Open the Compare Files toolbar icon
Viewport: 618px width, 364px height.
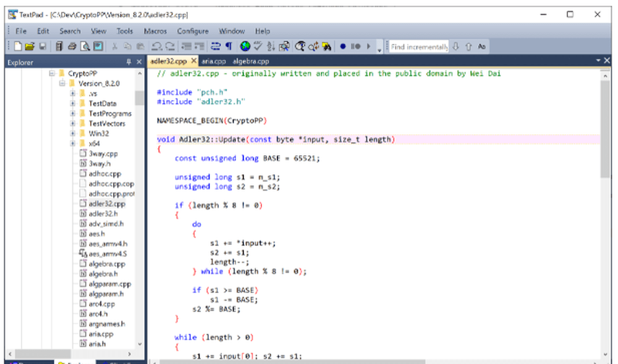point(284,46)
